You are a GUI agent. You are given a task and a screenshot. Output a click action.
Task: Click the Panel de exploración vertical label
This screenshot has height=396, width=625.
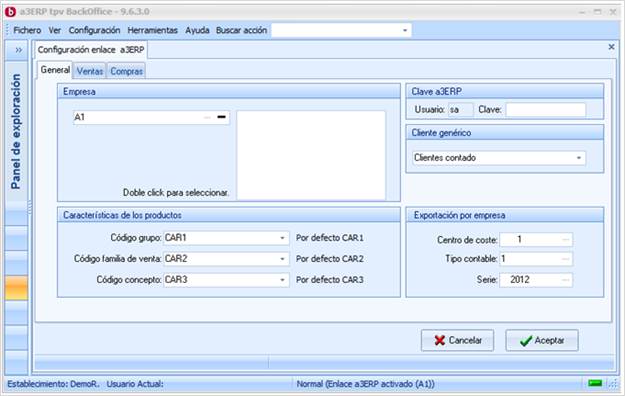tap(16, 131)
